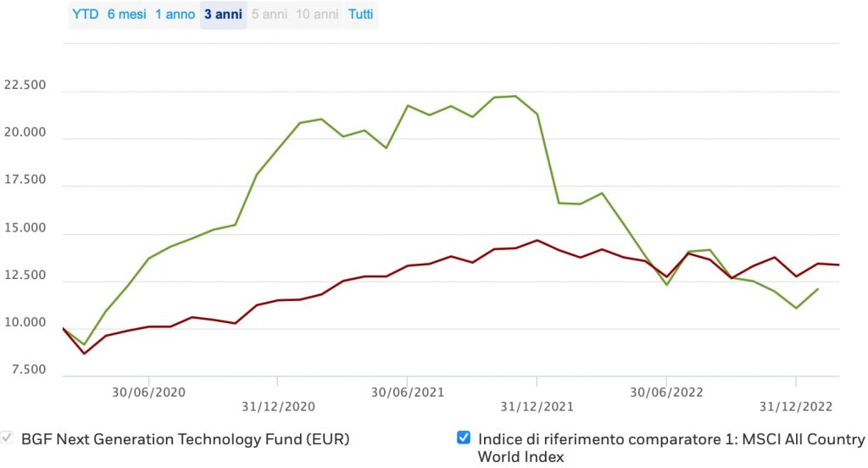
Task: Click the 30/06/2021 axis date
Action: click(407, 392)
